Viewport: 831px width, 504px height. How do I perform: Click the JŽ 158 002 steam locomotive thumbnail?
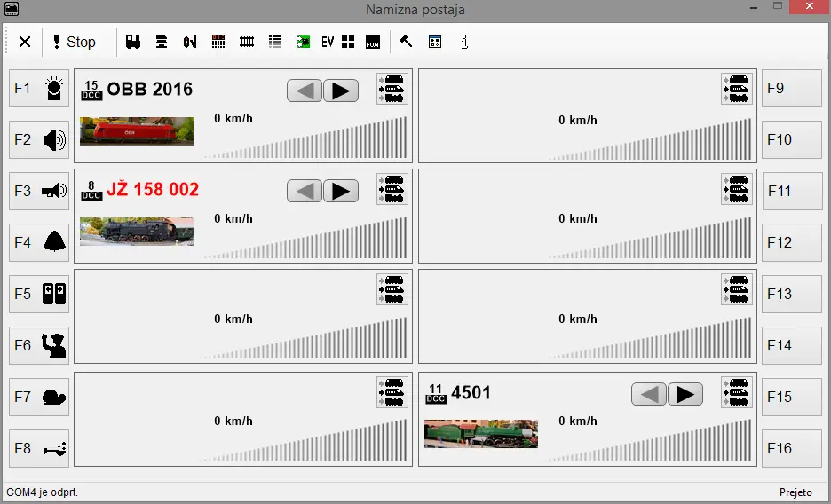tap(137, 231)
